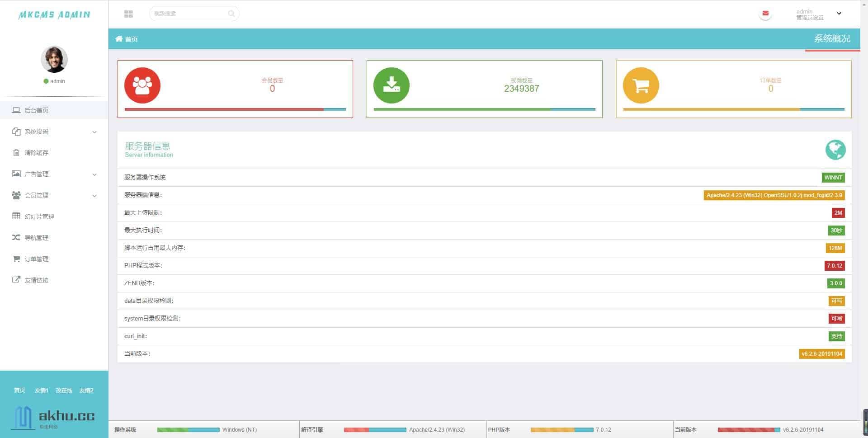Click the 当前版本 status progress bar

(x=749, y=430)
